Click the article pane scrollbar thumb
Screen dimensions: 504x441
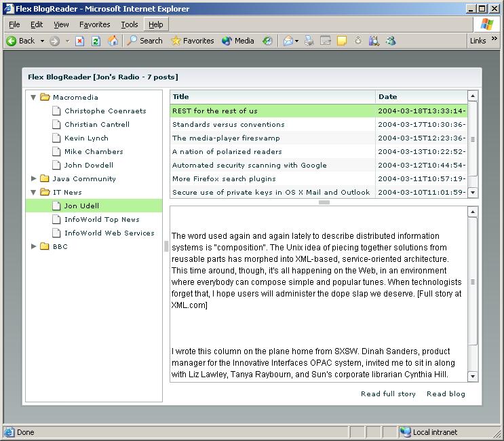coord(473,282)
